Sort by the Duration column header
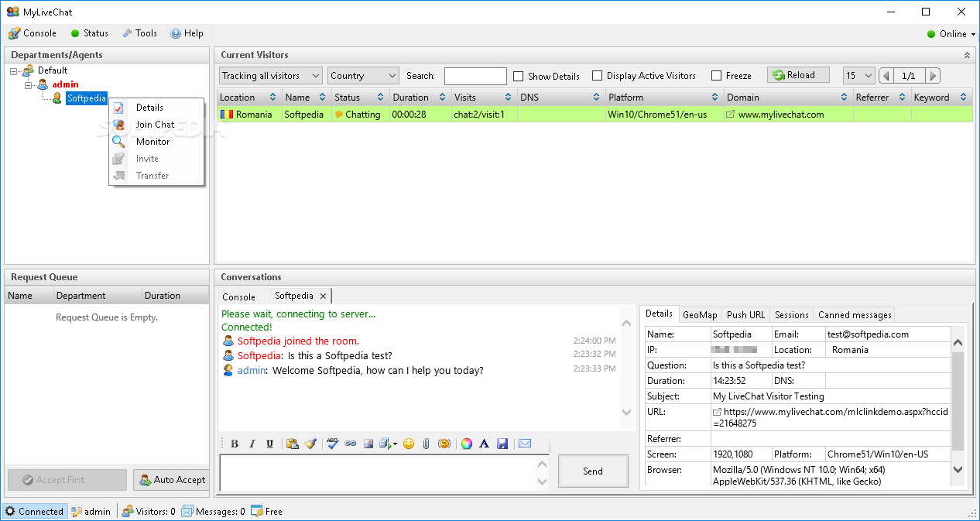The width and height of the screenshot is (980, 521). tap(420, 98)
